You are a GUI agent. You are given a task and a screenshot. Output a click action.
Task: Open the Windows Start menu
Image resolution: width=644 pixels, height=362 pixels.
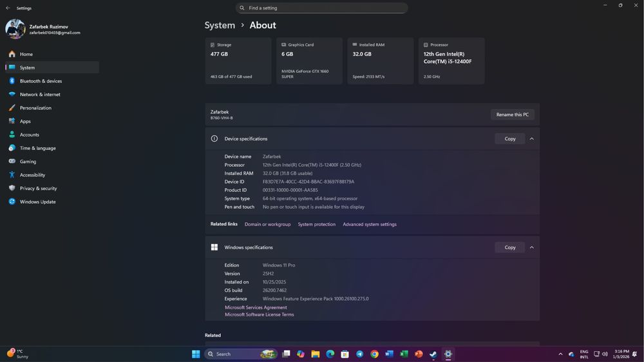point(196,354)
